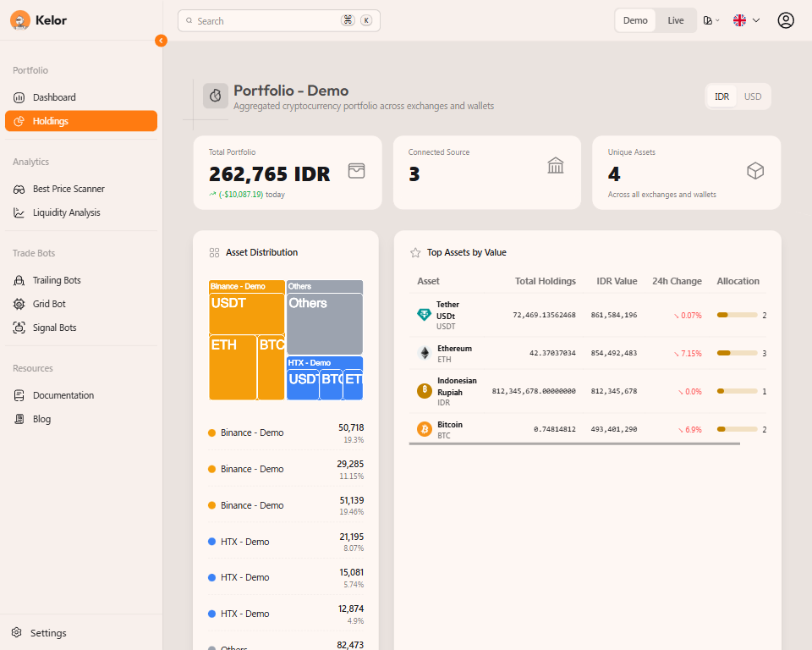Open Dashboard from sidebar
The image size is (812, 650).
(54, 97)
